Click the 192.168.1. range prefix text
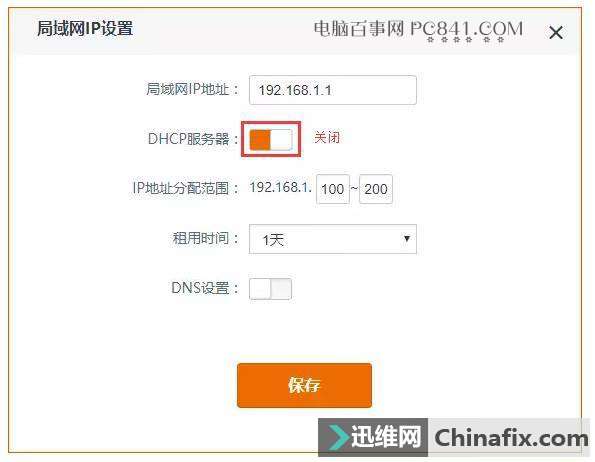Viewport: 595px width, 462px height. 281,187
